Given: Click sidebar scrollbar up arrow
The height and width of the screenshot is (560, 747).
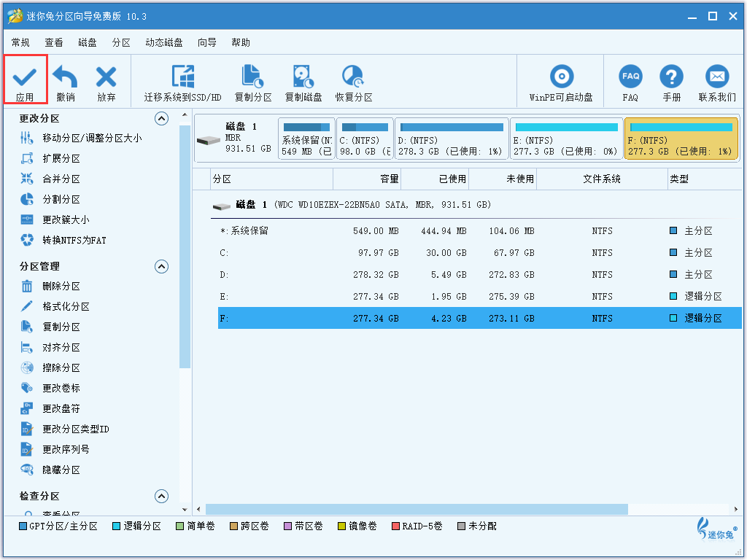Looking at the screenshot, I should coord(185,115).
